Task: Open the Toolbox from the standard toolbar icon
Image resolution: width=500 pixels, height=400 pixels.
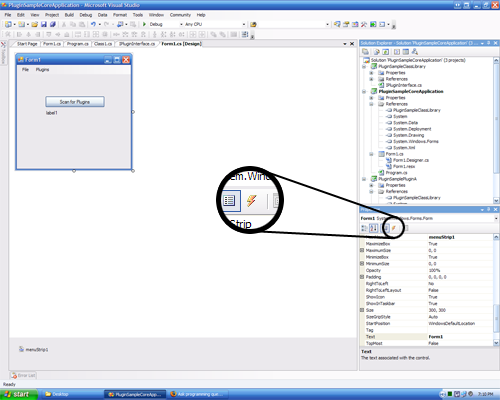Action: [x=364, y=24]
